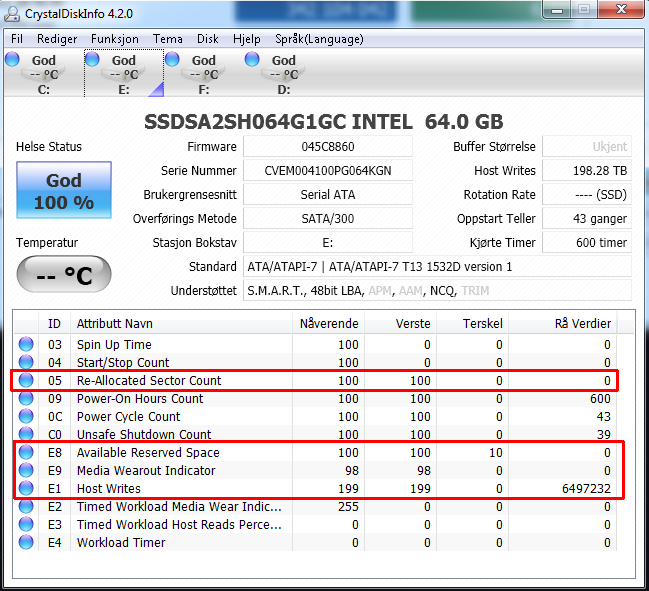Click the status orb for Host Writes row
The width and height of the screenshot is (649, 591).
pyautogui.click(x=26, y=488)
